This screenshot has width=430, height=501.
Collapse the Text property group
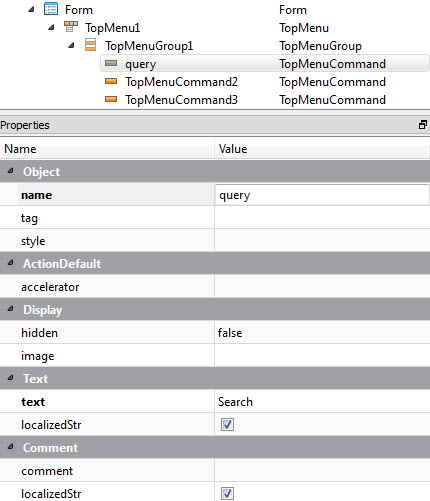click(x=10, y=378)
